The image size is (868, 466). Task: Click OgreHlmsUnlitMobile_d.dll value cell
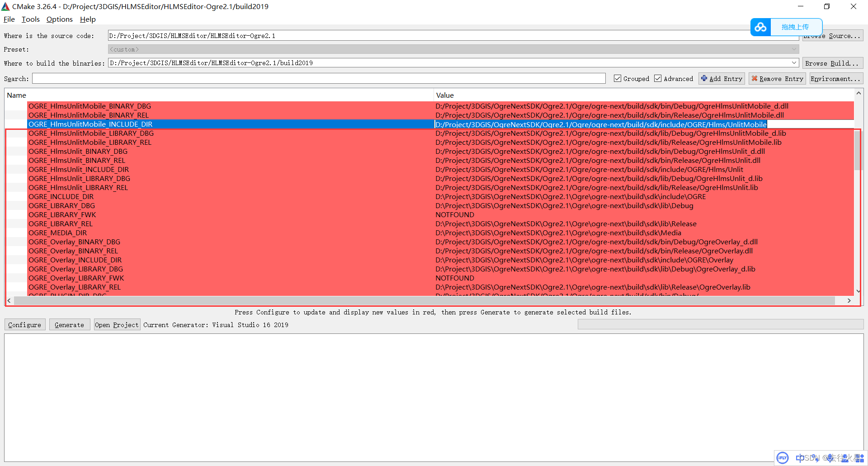pos(612,106)
